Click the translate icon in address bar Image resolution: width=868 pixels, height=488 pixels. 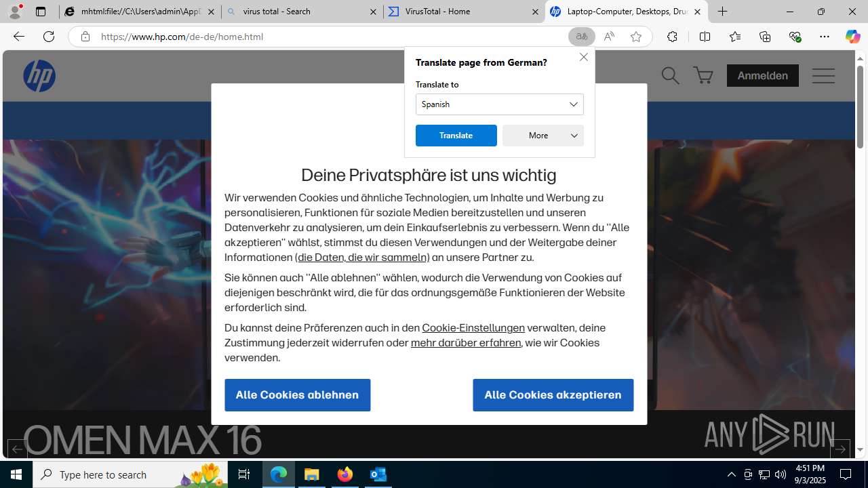click(582, 37)
